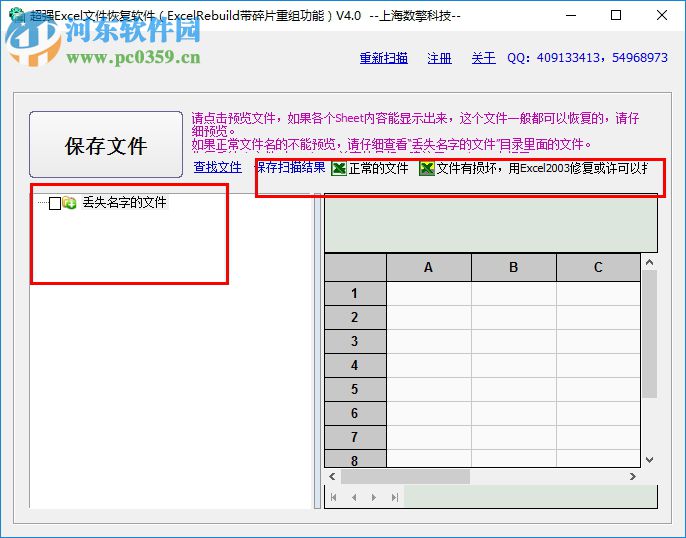The height and width of the screenshot is (538, 686).
Task: Go to next sheet tab button
Action: coord(374,497)
